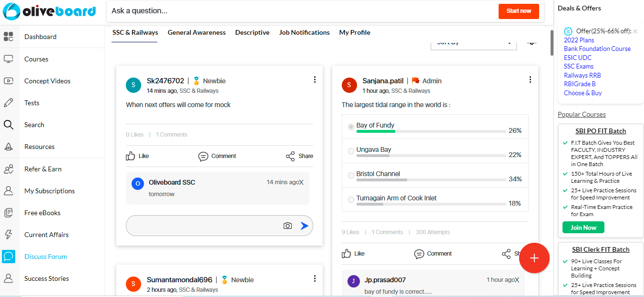
Task: Go to Courses via its monitor icon
Action: pyautogui.click(x=8, y=59)
